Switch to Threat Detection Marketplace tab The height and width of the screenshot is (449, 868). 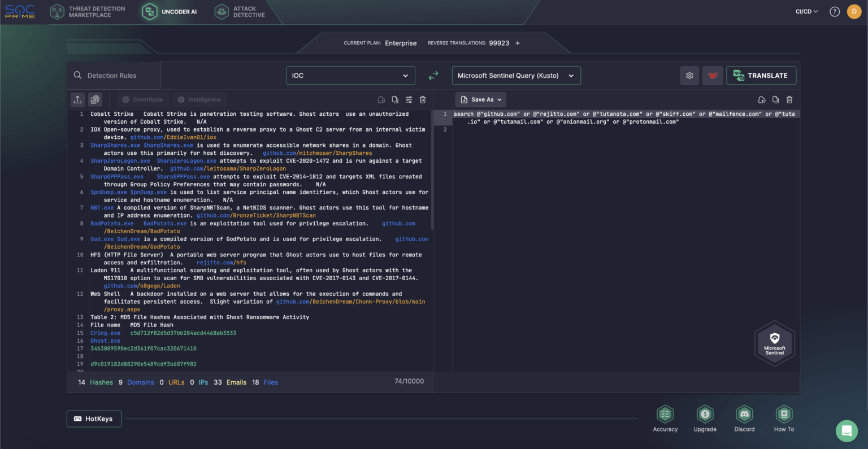(88, 12)
